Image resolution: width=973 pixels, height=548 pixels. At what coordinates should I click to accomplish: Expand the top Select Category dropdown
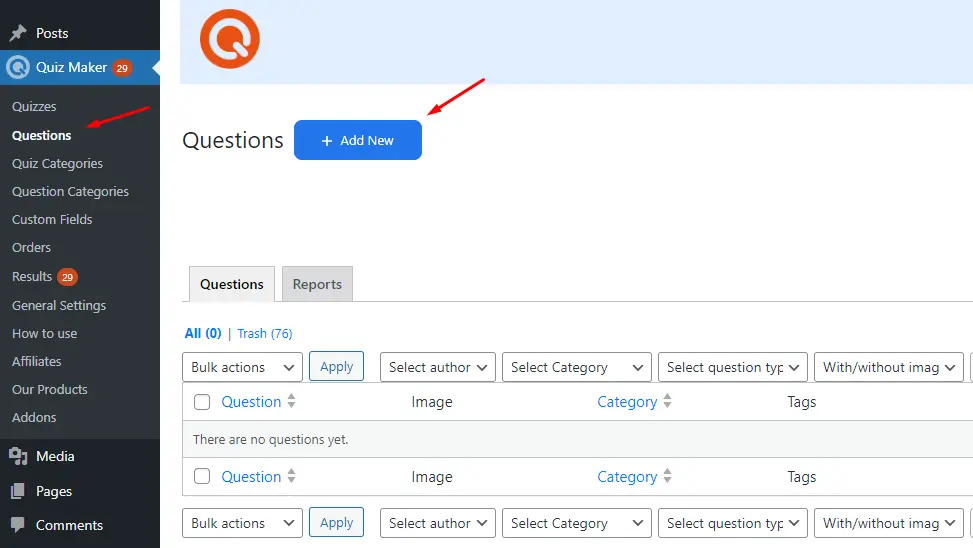click(576, 367)
